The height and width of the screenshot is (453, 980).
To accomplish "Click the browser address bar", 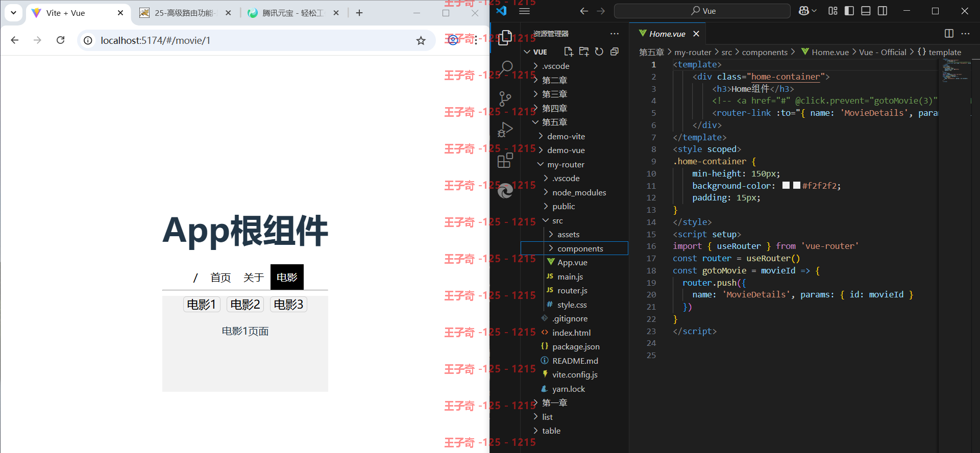I will tap(255, 40).
